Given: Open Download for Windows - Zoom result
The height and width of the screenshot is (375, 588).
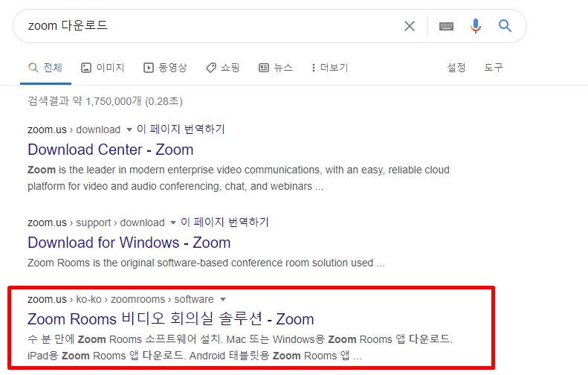Looking at the screenshot, I should [x=129, y=243].
